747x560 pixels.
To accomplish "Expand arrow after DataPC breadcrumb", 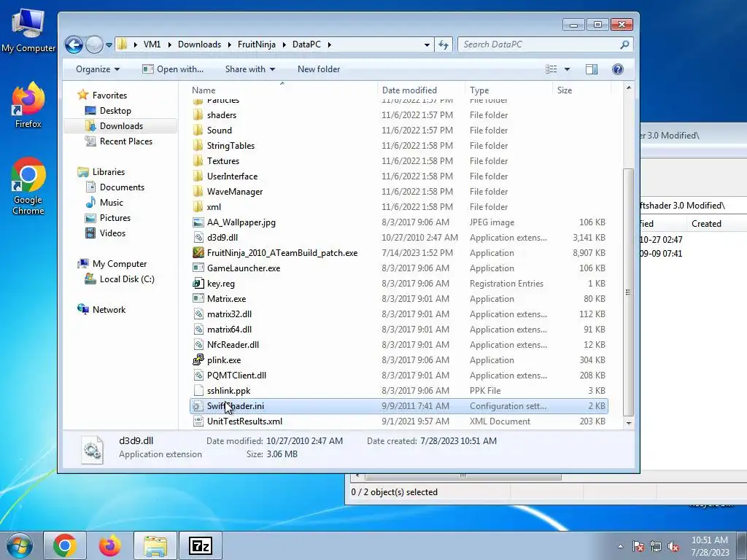I will [x=329, y=44].
